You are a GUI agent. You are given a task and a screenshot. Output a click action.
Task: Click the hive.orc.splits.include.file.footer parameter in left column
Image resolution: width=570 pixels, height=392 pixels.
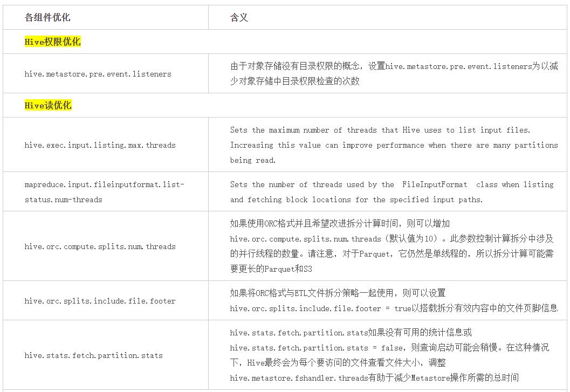(100, 301)
